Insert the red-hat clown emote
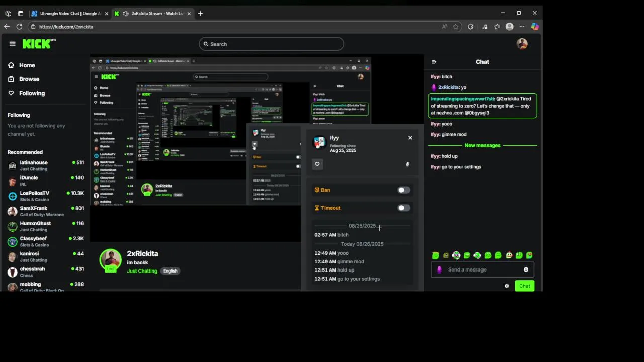 click(x=509, y=255)
